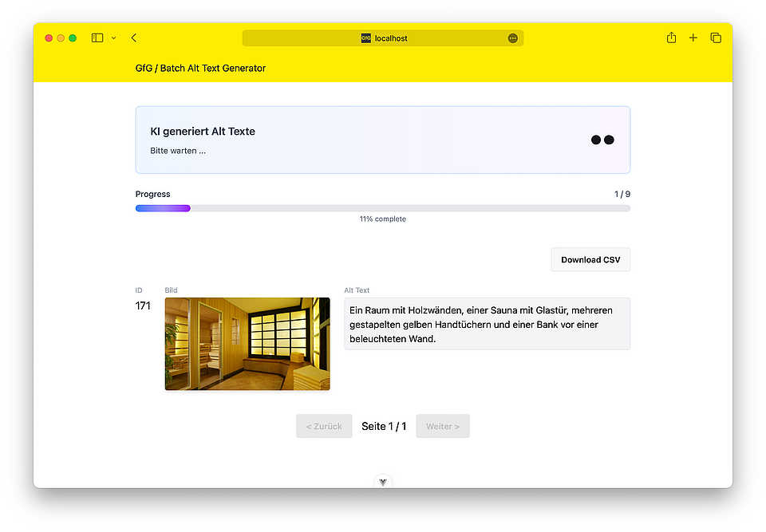Click the 'Alt Text' column header
This screenshot has width=766, height=532.
coord(357,290)
